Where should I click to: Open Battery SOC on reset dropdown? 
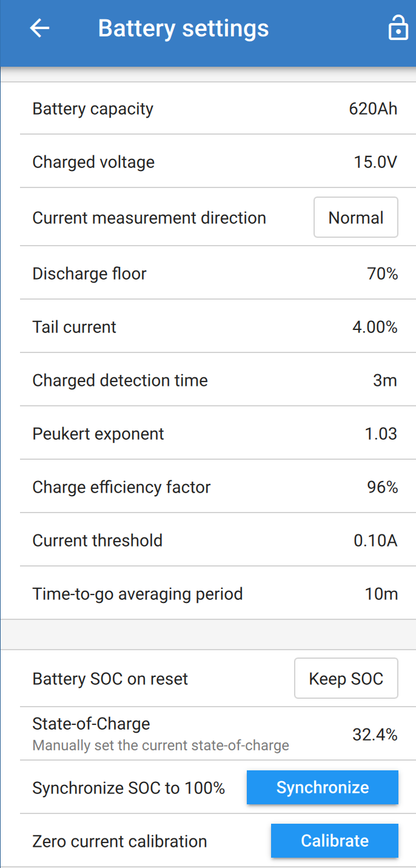pos(346,678)
